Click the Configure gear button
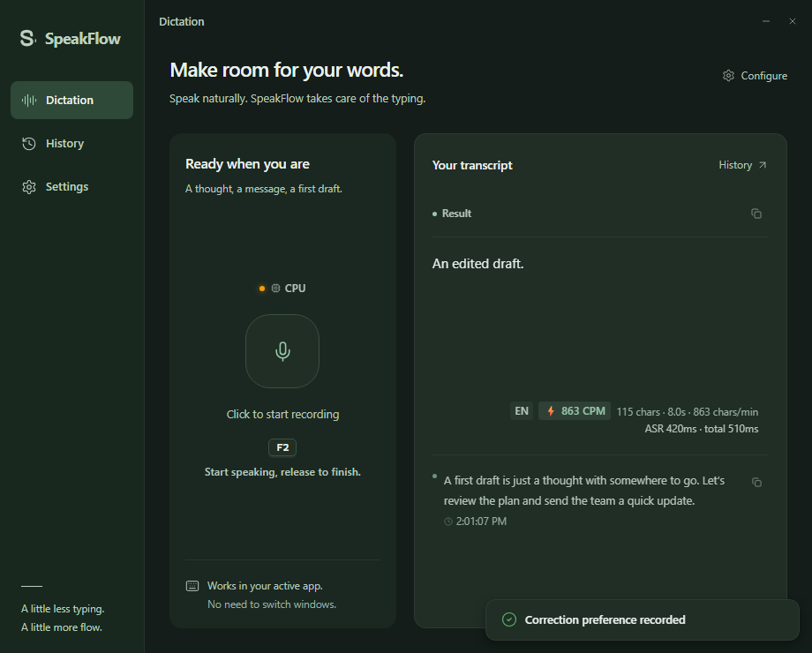812x653 pixels. [755, 76]
